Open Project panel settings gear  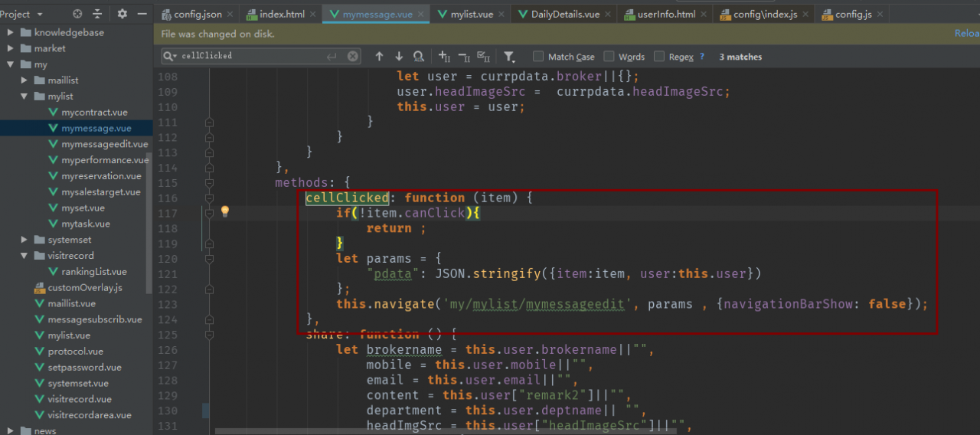(122, 14)
